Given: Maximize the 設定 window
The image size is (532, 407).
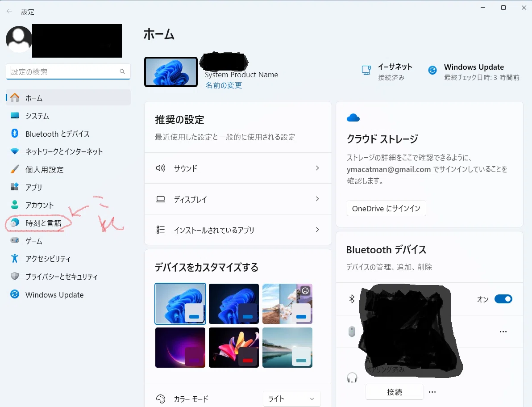Looking at the screenshot, I should pyautogui.click(x=503, y=8).
